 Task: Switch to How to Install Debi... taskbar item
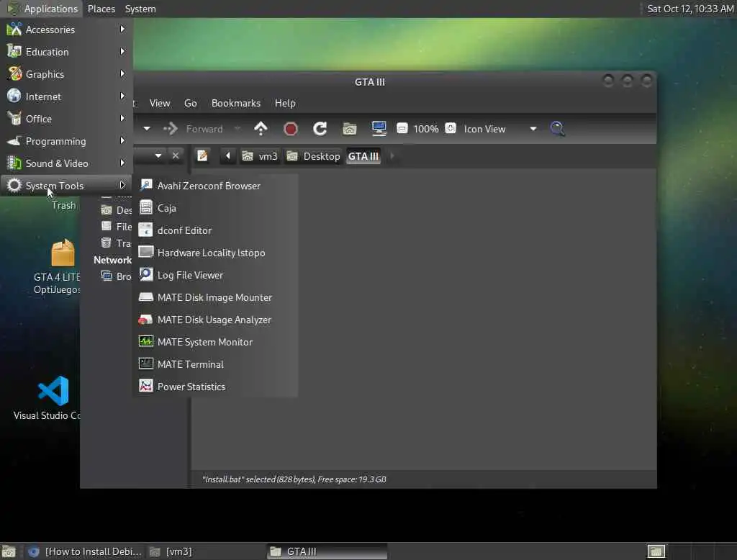85,551
